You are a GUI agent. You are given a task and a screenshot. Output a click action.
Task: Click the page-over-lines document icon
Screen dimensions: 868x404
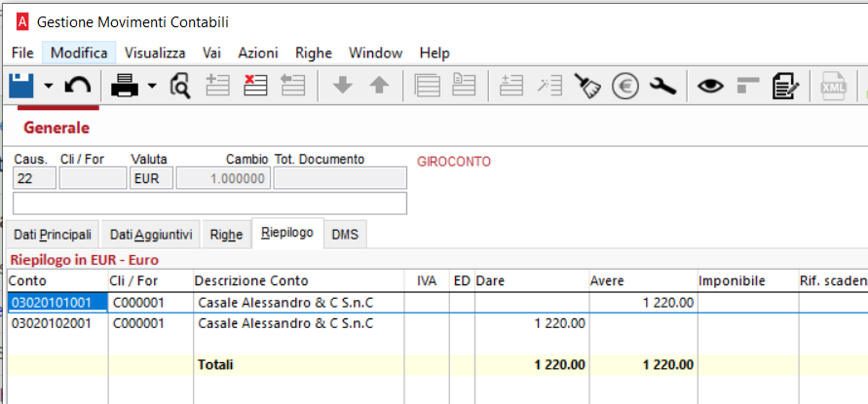click(x=465, y=86)
